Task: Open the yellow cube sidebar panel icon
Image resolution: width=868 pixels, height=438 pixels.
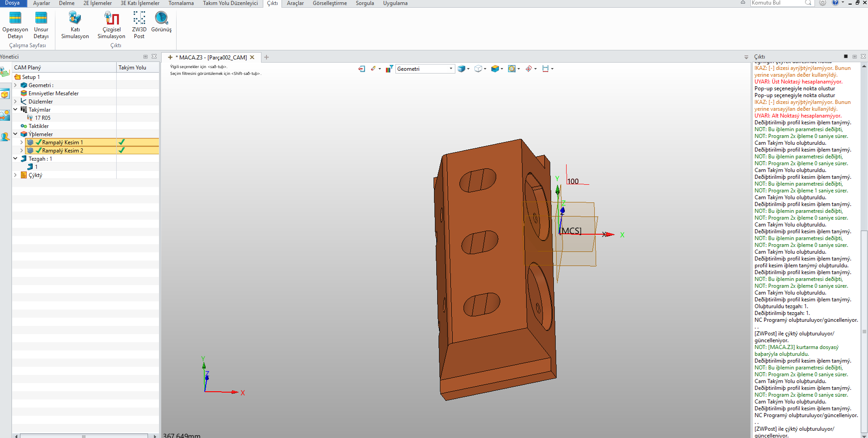Action: 5,94
